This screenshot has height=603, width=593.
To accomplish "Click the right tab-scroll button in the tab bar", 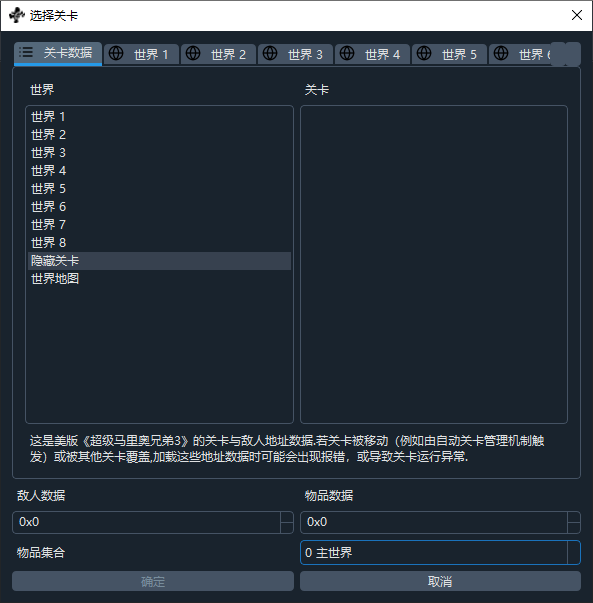I will pyautogui.click(x=573, y=54).
